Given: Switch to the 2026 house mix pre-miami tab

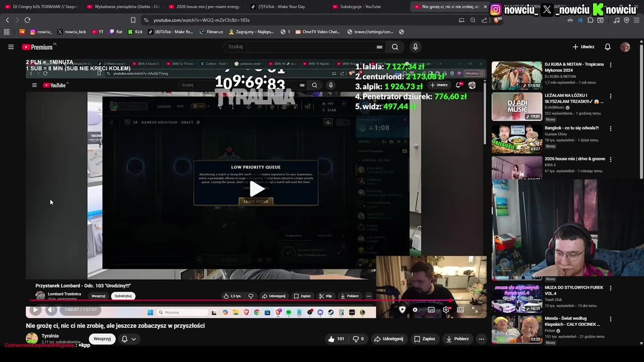Looking at the screenshot, I should click(205, 7).
